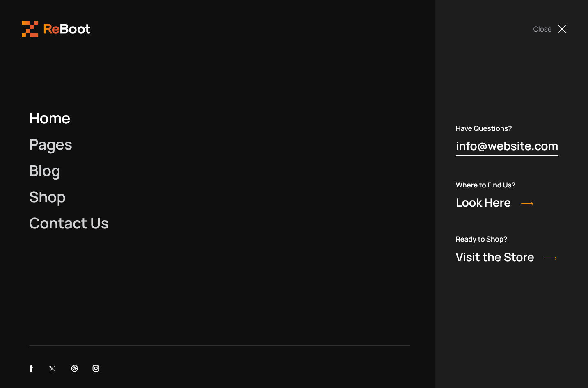
Task: Open the Instagram social icon
Action: pyautogui.click(x=96, y=368)
